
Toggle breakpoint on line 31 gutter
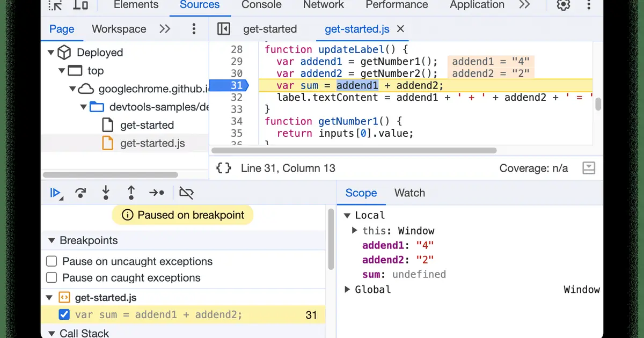229,85
